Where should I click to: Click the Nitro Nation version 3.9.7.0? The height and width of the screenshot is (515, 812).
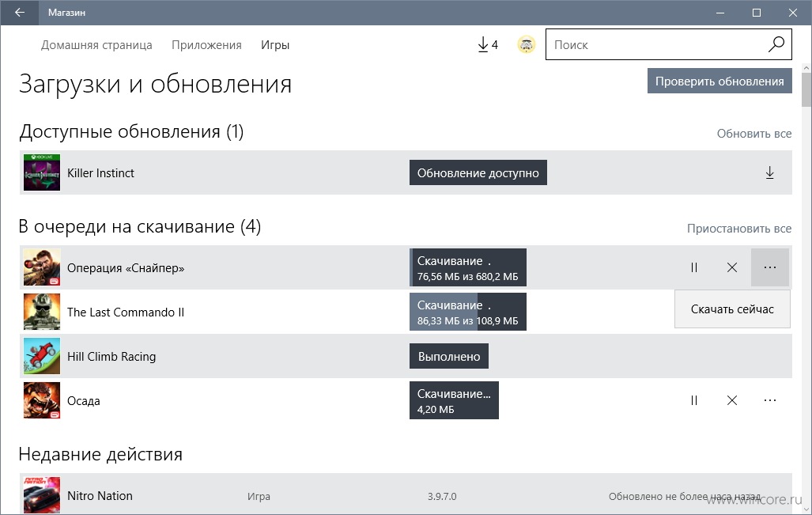[442, 496]
